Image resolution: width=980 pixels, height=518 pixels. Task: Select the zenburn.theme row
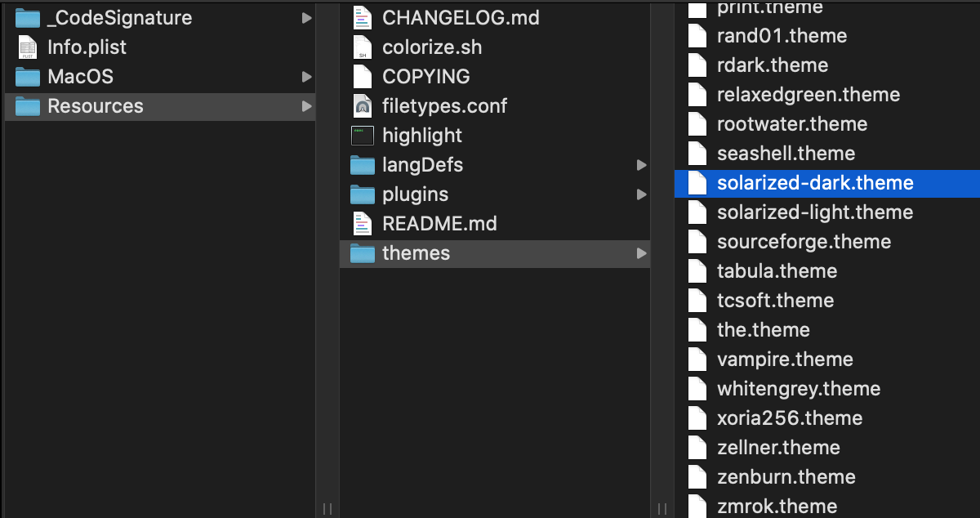(827, 477)
